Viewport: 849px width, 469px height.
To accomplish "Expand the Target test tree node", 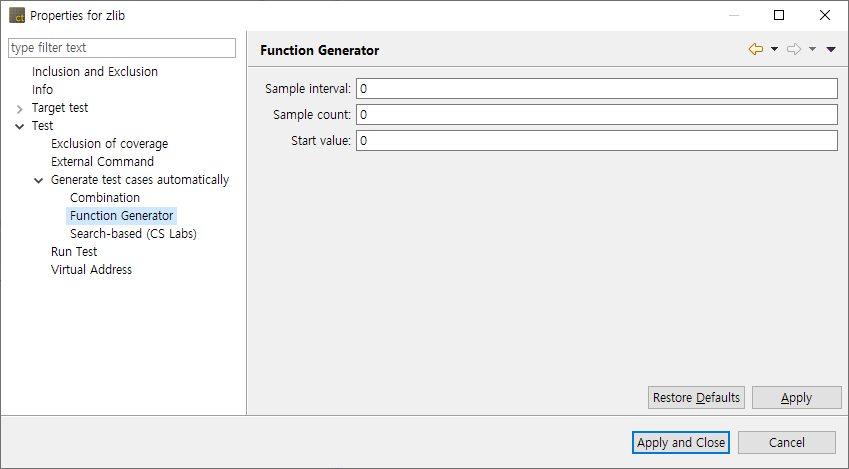I will (20, 108).
